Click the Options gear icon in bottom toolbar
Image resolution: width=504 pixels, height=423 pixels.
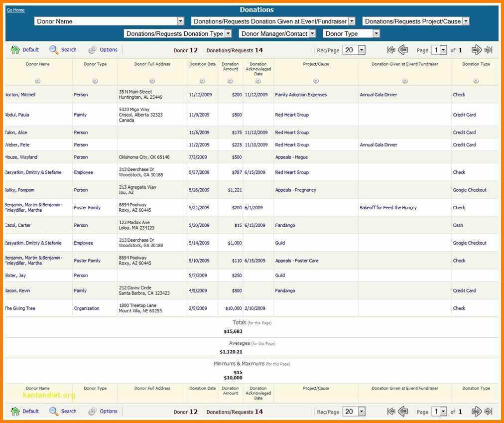(93, 412)
